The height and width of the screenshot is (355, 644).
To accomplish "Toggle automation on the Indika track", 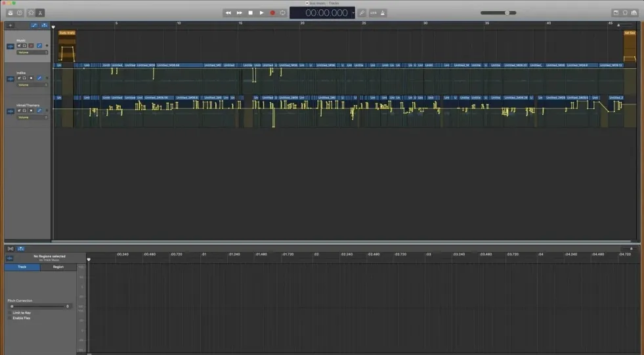I will (x=39, y=78).
